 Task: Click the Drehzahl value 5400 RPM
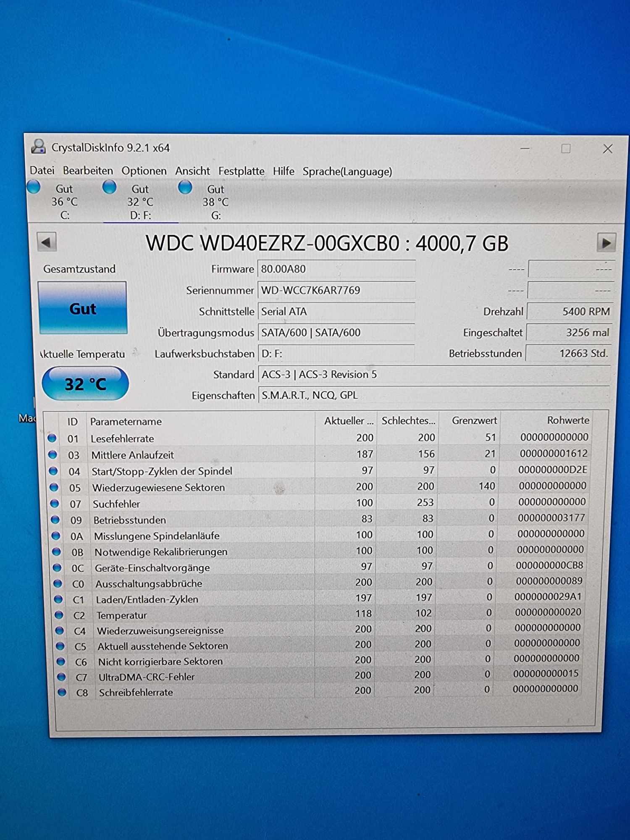[x=570, y=312]
